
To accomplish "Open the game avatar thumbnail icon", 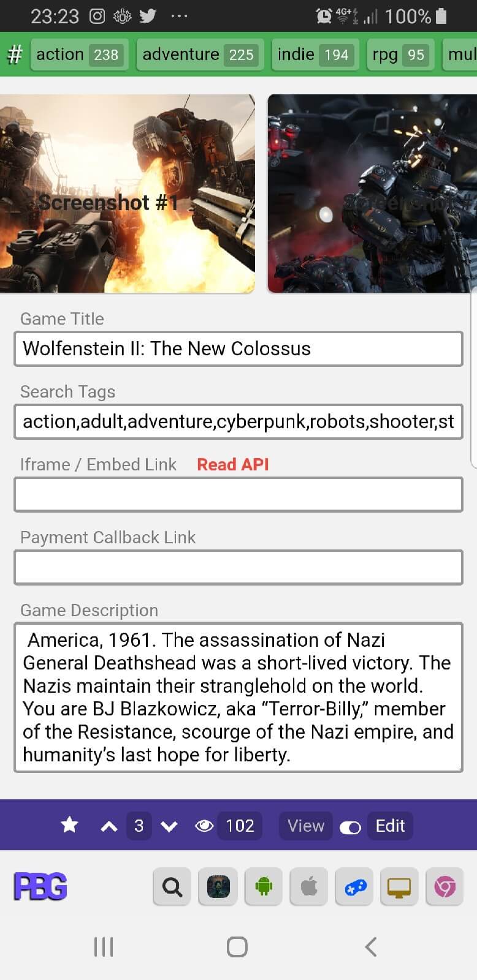I will point(218,886).
